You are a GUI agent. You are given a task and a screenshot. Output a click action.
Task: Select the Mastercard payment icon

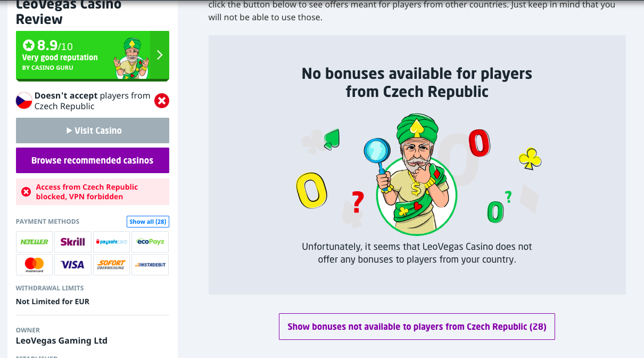point(34,264)
